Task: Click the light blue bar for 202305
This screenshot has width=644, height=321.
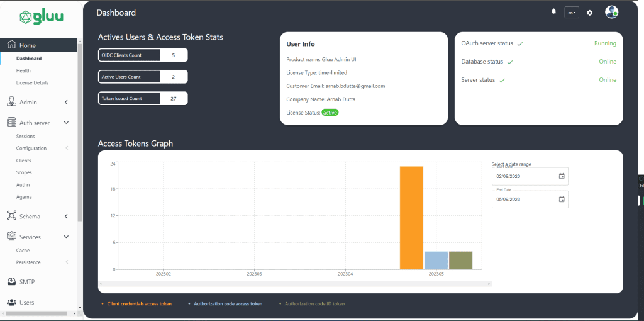Action: pyautogui.click(x=436, y=260)
